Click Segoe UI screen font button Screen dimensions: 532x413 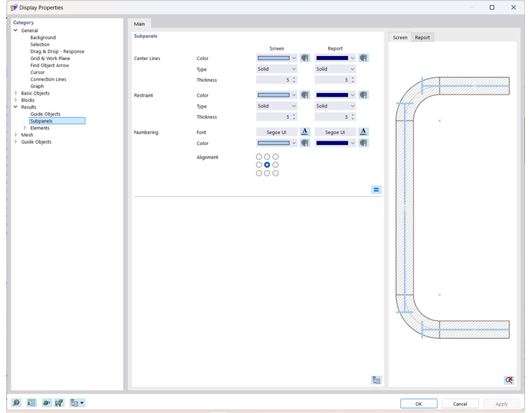click(x=276, y=132)
